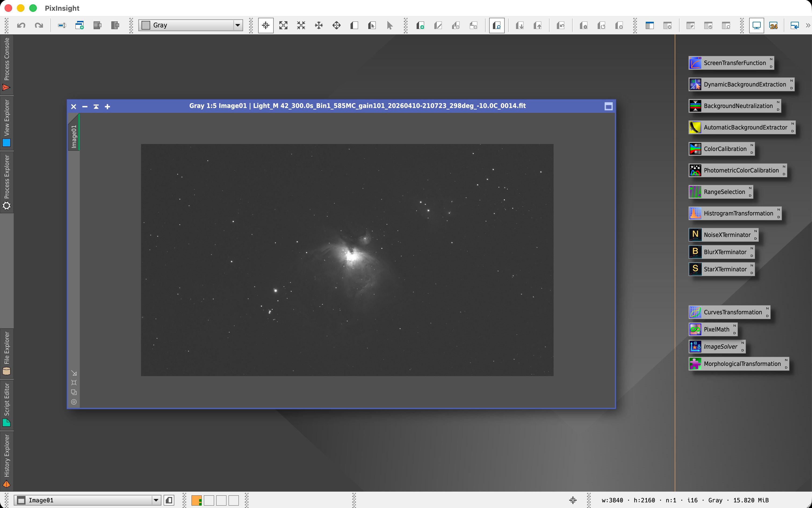Toggle the first empty square right of orange
This screenshot has height=508, width=812.
click(209, 500)
